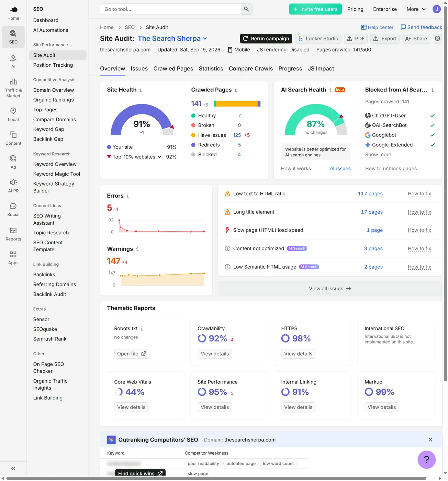Viewport: 448px width, 481px height.
Task: Open the AI section in the left rail
Action: [13, 61]
